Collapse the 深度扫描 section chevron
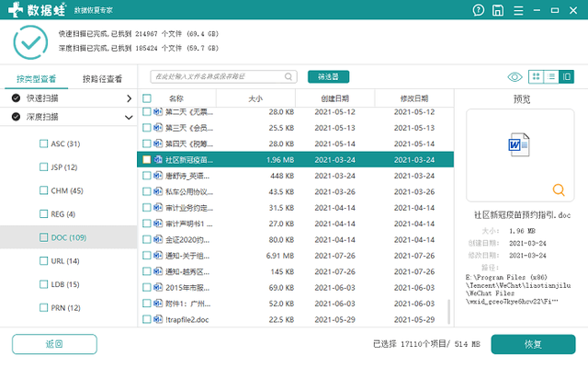The image size is (588, 367). [129, 118]
